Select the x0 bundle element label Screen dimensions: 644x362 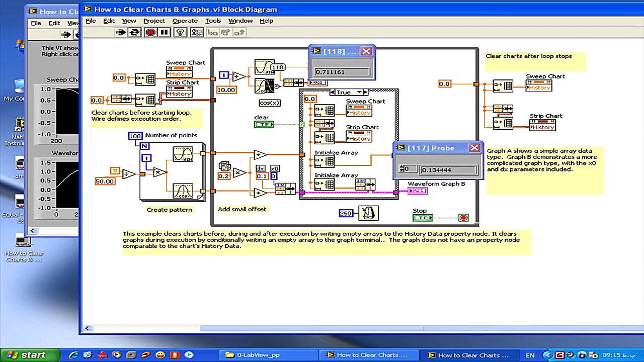point(275,169)
